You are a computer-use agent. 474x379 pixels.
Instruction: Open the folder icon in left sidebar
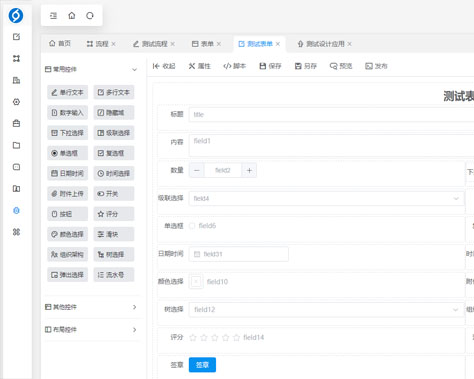coord(16,145)
